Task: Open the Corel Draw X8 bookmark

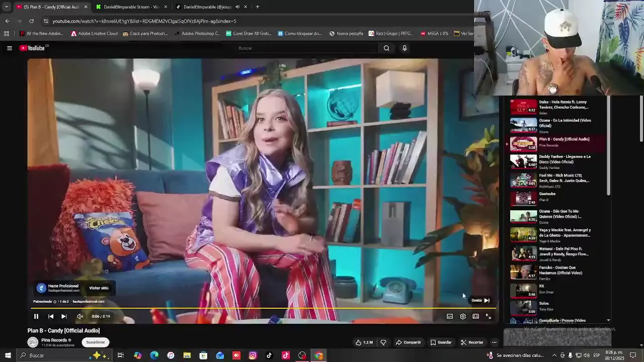Action: coord(249,34)
